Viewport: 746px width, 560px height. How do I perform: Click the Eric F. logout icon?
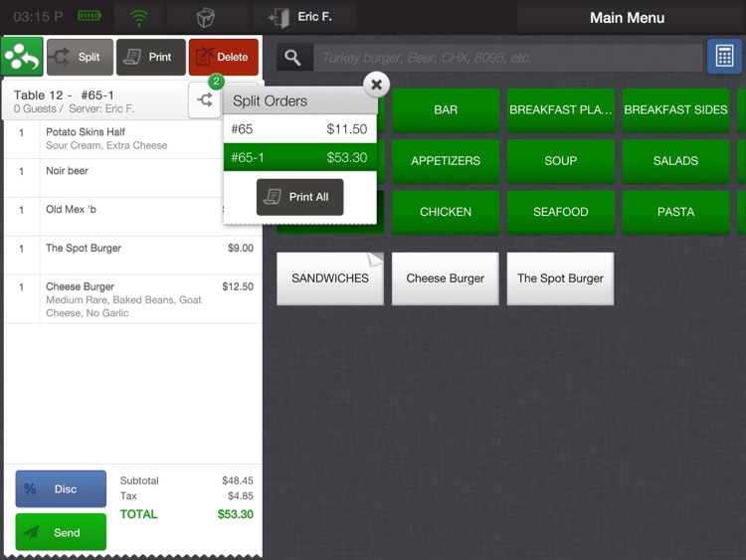tap(280, 18)
